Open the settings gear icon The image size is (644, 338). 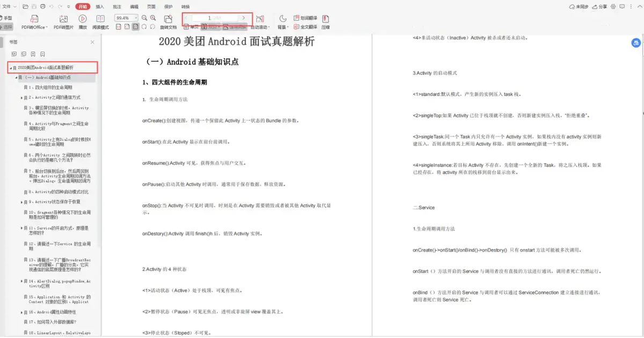tap(614, 6)
